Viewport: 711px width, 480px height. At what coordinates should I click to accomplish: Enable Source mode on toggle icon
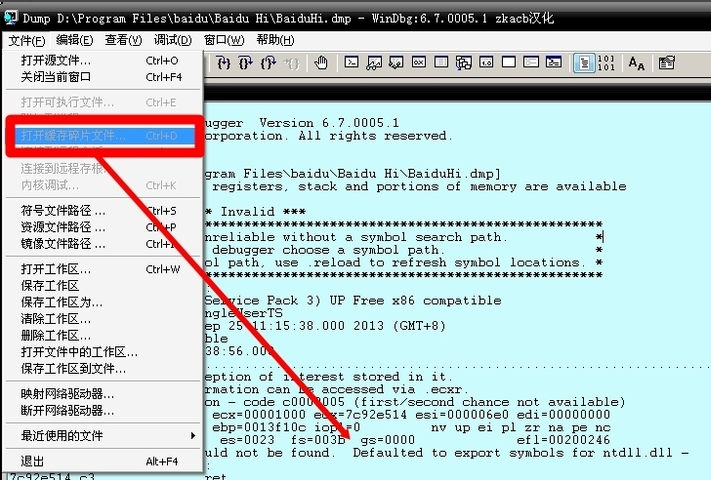click(x=584, y=63)
